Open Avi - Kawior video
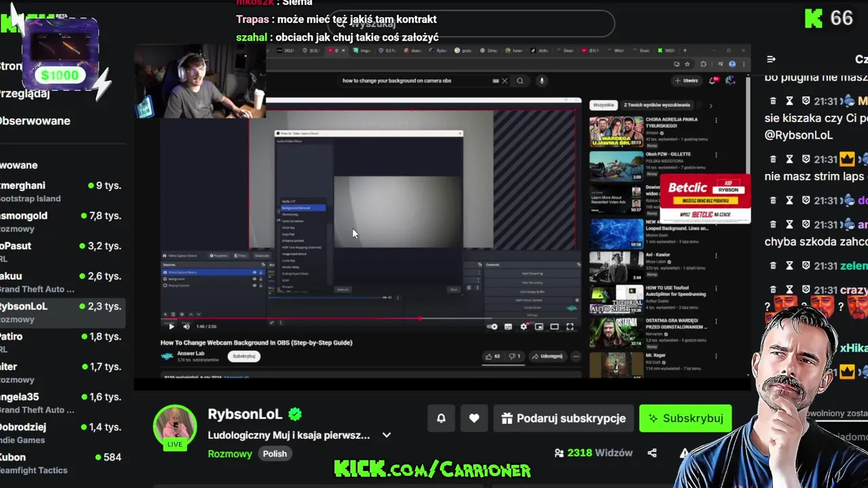 tap(616, 266)
